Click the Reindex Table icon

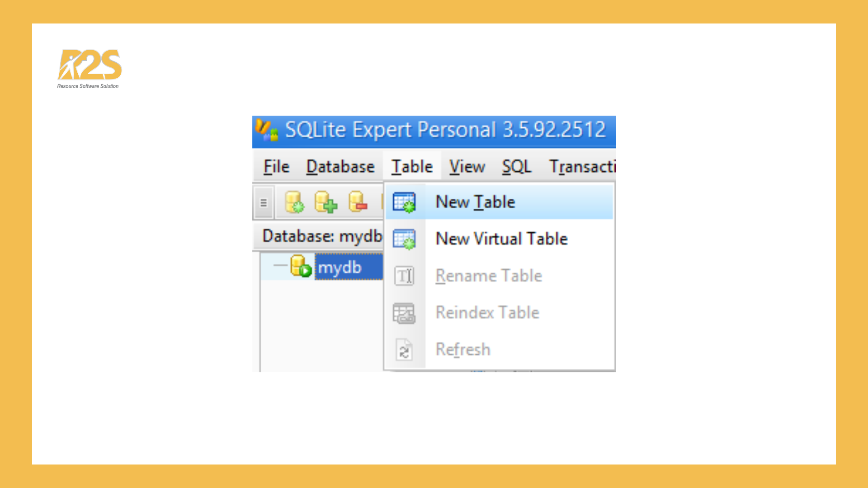(x=405, y=313)
